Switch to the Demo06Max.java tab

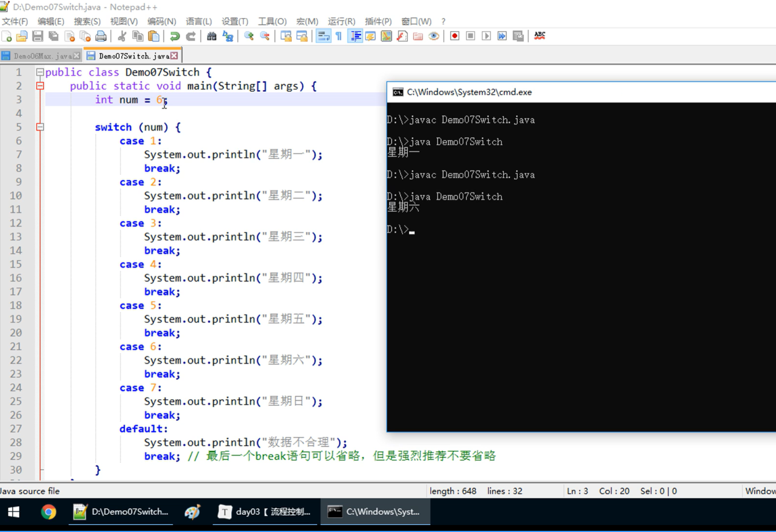click(42, 56)
